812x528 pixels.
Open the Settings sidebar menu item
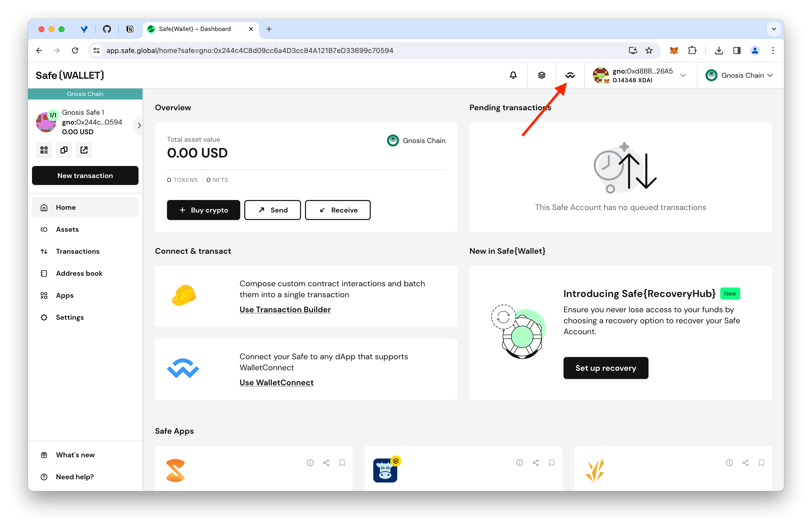[69, 317]
